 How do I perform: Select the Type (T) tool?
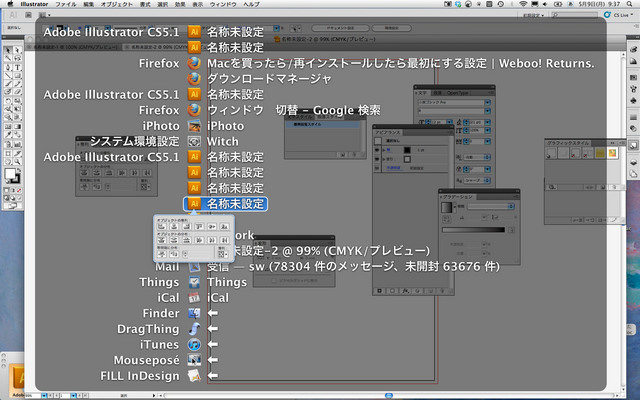[18, 67]
